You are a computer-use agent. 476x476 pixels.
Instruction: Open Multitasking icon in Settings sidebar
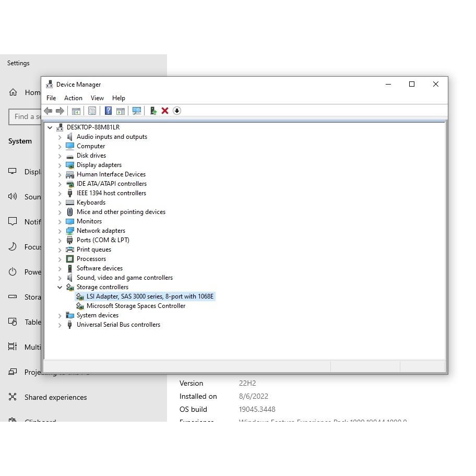(13, 347)
